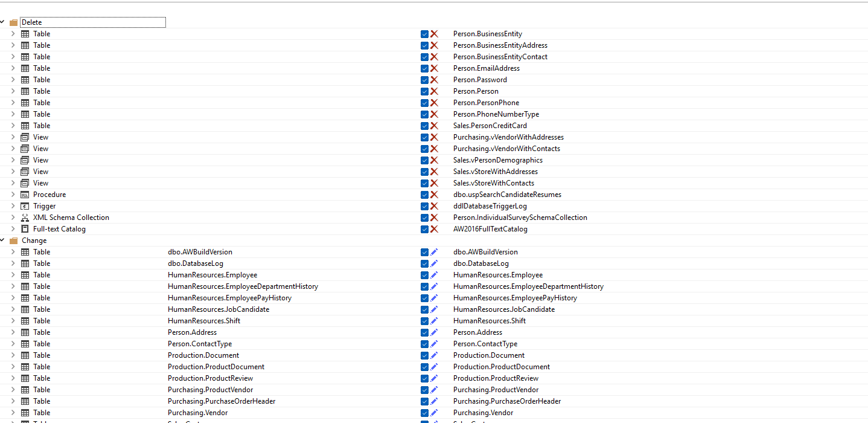Select the Purchasing.vVendorWithContacts target name
This screenshot has width=868, height=423.
[x=506, y=149]
